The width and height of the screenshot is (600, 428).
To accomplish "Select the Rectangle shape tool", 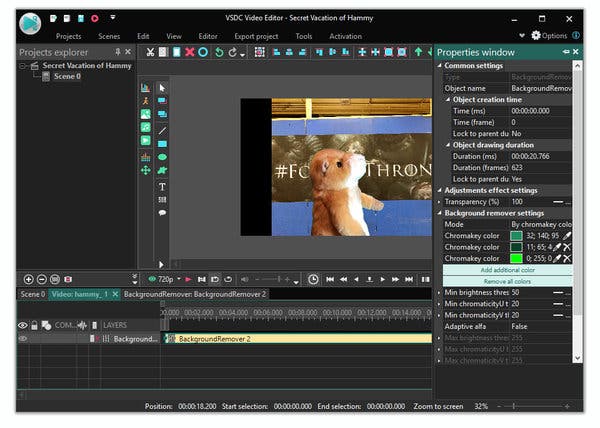I will (162, 144).
